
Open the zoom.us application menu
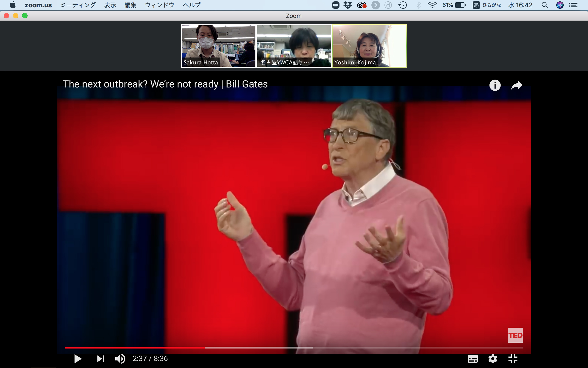(38, 5)
